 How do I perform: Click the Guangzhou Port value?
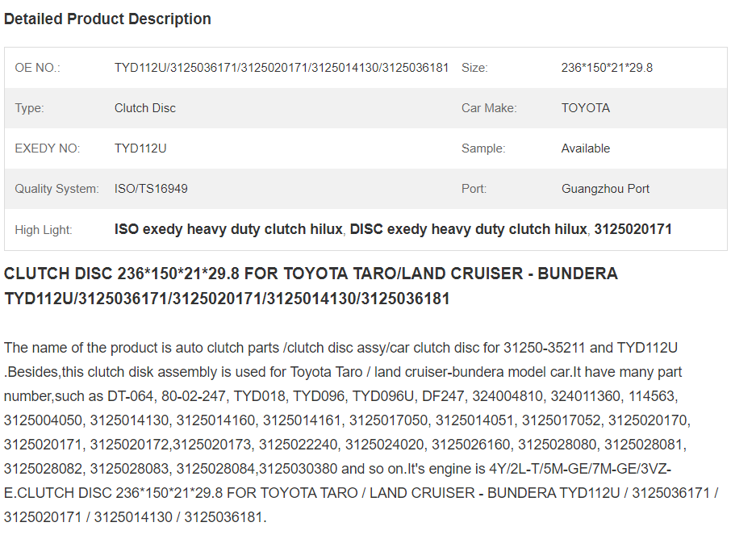tap(606, 189)
